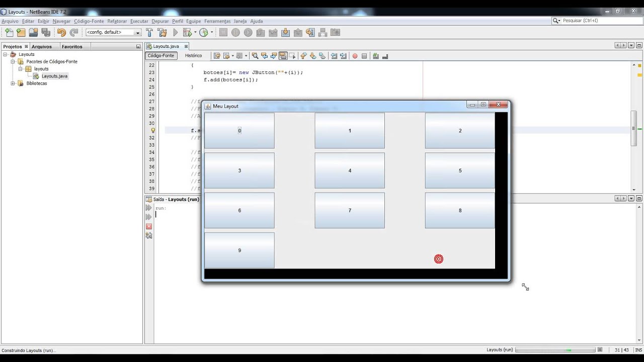Screen dimensions: 644x362
Task: Jump to last edit location icon
Action: point(217,56)
